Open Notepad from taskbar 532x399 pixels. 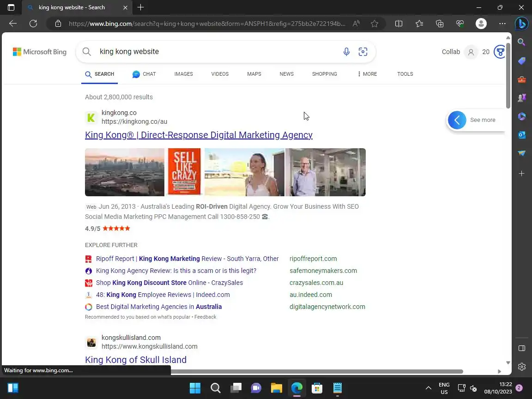pyautogui.click(x=337, y=388)
